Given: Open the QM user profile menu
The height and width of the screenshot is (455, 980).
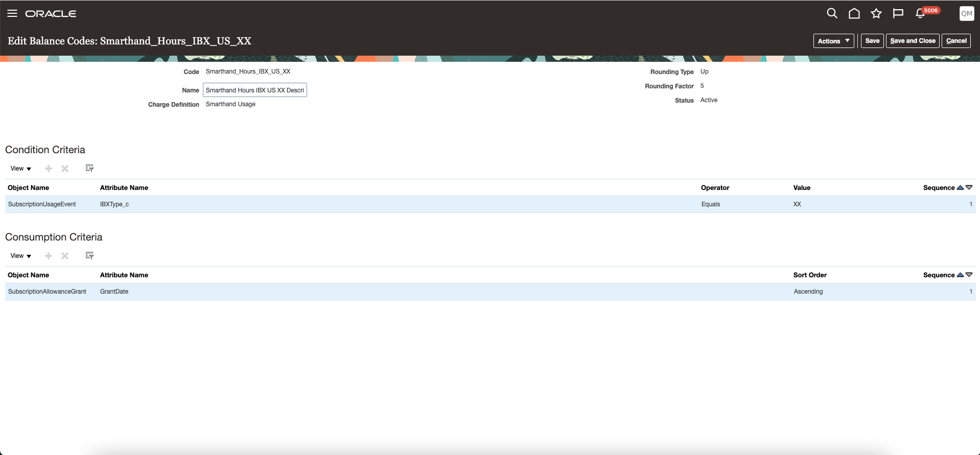Looking at the screenshot, I should tap(967, 14).
